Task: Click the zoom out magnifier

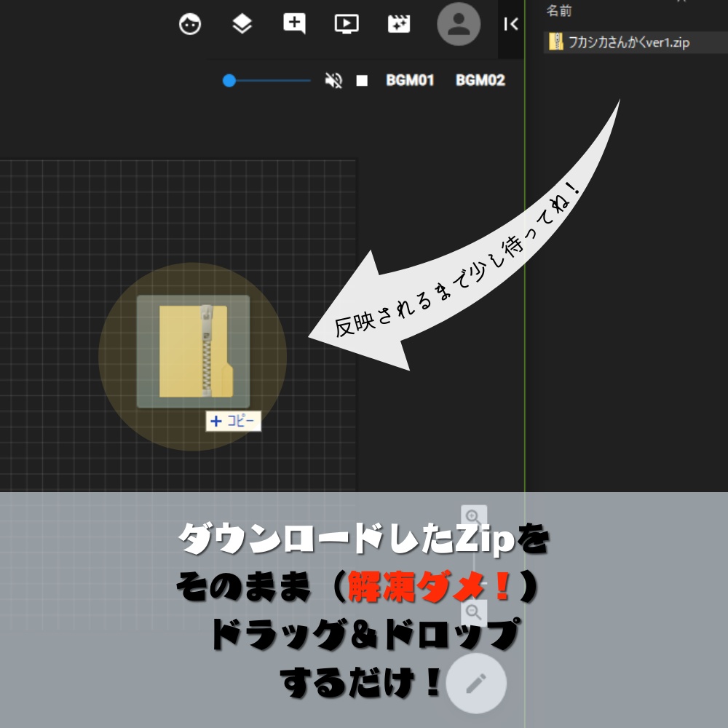Action: pyautogui.click(x=474, y=612)
